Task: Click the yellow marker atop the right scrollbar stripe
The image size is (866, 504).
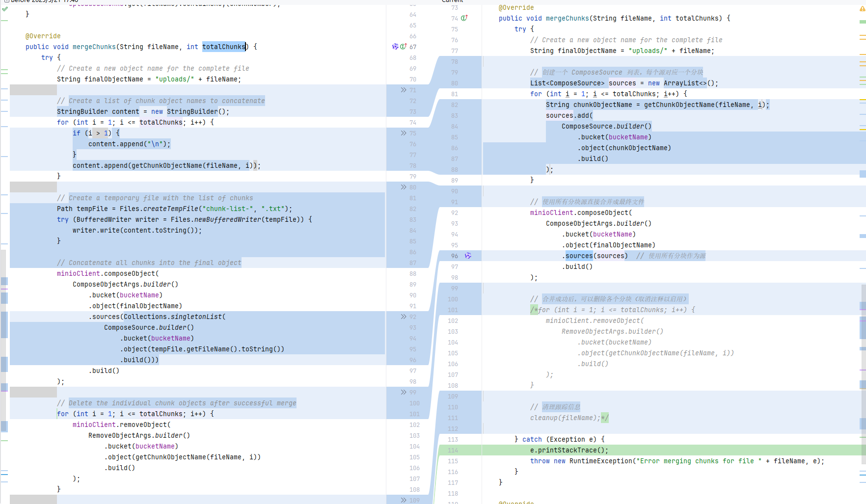Action: (862, 8)
